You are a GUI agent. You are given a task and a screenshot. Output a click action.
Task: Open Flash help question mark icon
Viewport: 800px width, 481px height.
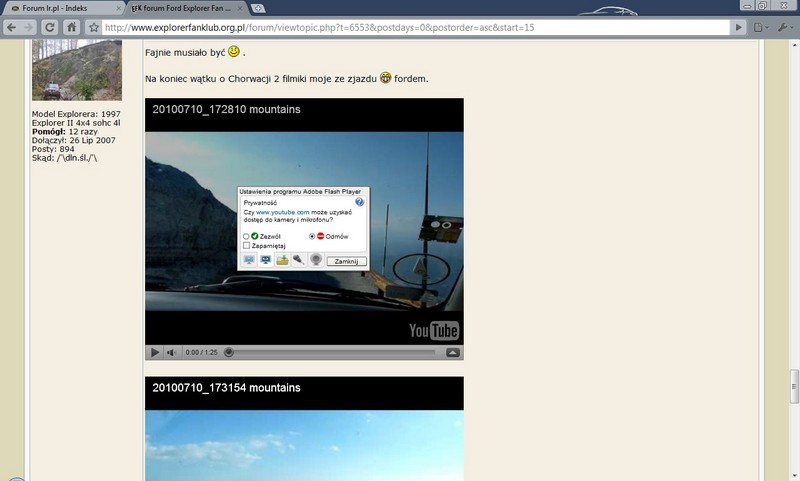pos(359,202)
